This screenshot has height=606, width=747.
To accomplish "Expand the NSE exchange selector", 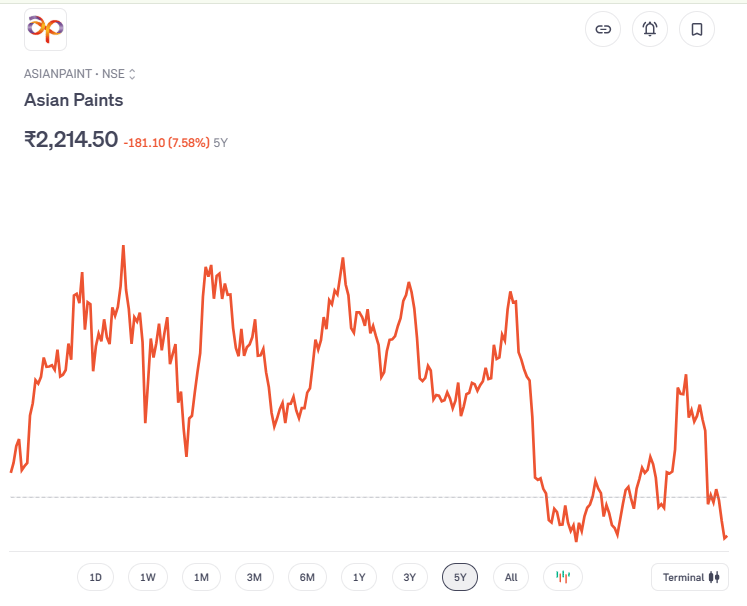I will (131, 74).
